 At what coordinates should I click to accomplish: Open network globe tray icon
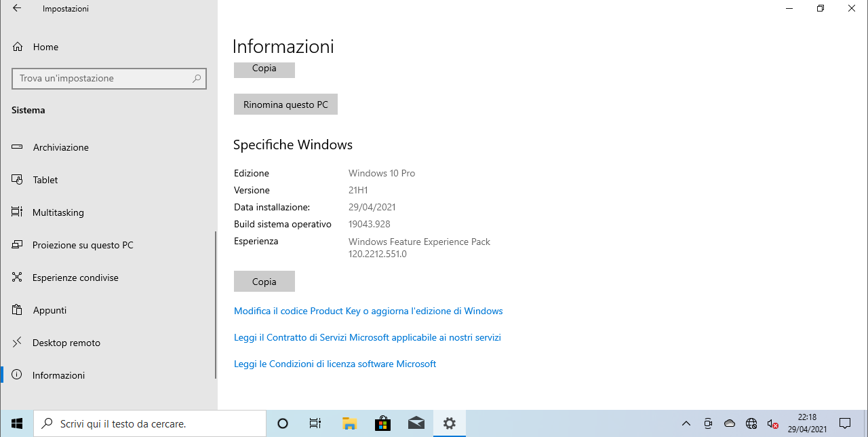(x=751, y=423)
